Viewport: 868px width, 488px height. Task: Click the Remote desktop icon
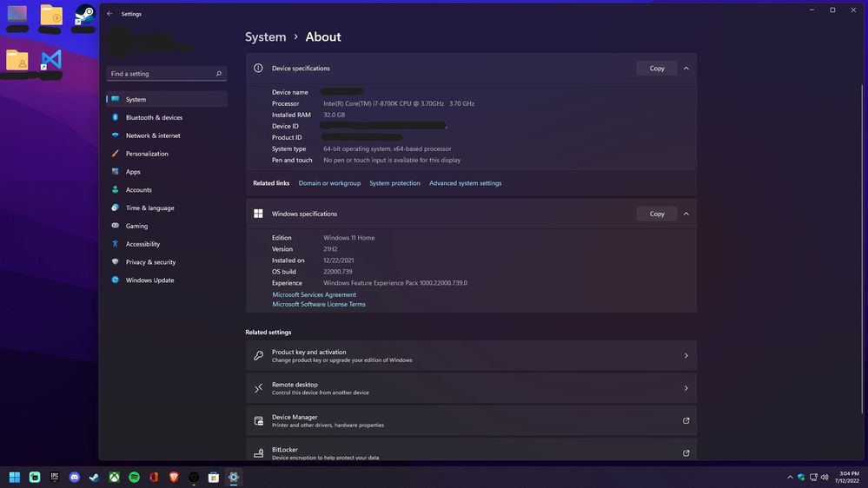click(259, 388)
